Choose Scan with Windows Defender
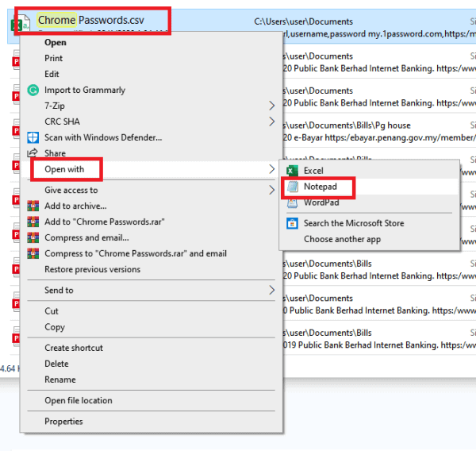This screenshot has width=476, height=451. 103,137
